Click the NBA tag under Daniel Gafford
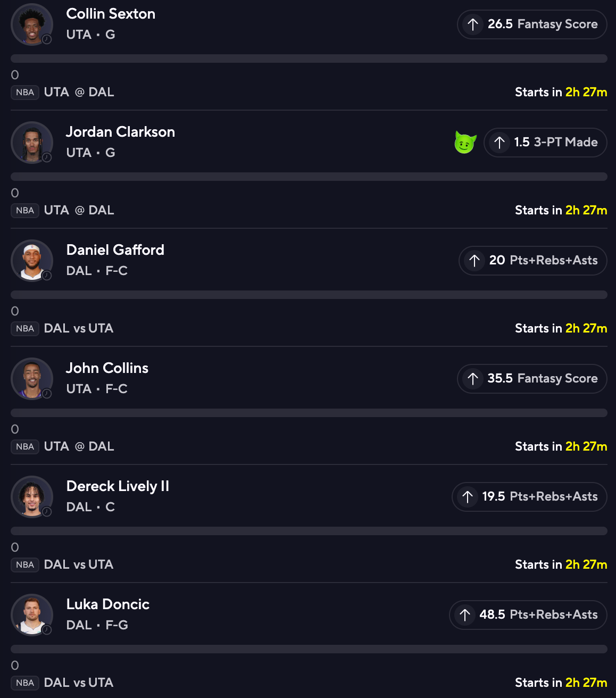The image size is (616, 698). pos(25,329)
